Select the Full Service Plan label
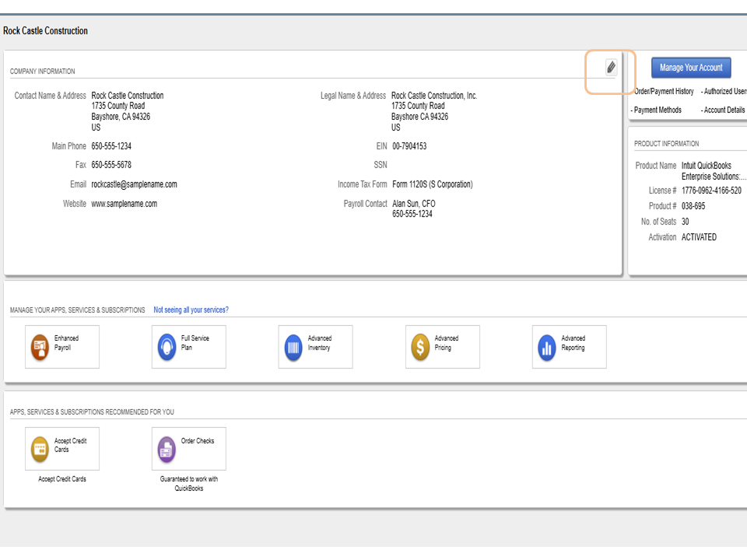 [195, 343]
